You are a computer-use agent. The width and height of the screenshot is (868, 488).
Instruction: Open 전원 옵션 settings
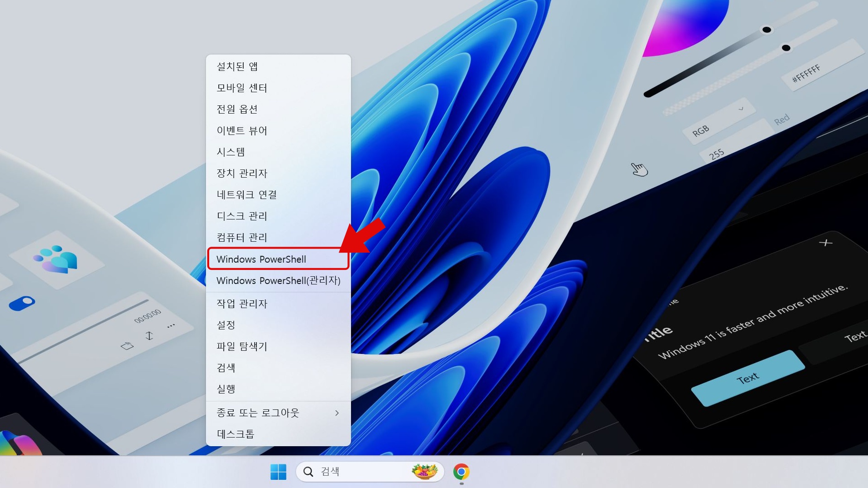(237, 109)
